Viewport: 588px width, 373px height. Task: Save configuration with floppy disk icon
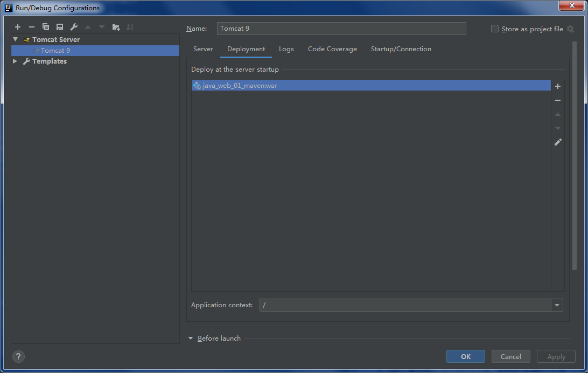(60, 27)
